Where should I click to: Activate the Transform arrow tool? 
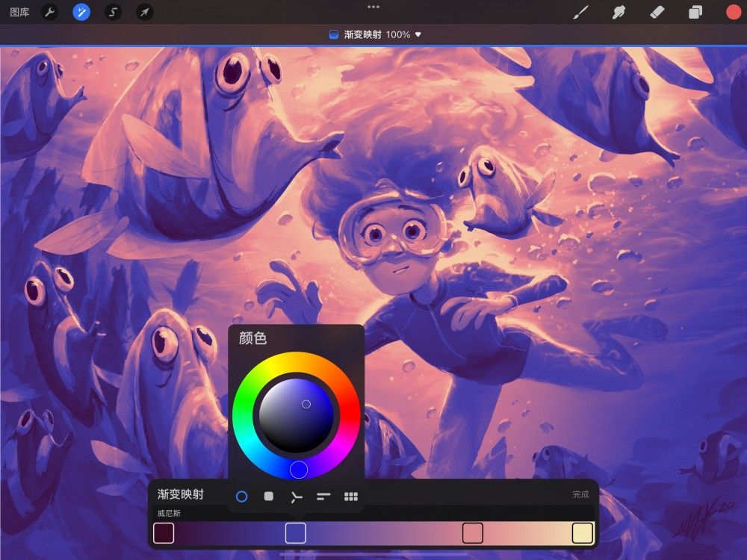pos(145,11)
